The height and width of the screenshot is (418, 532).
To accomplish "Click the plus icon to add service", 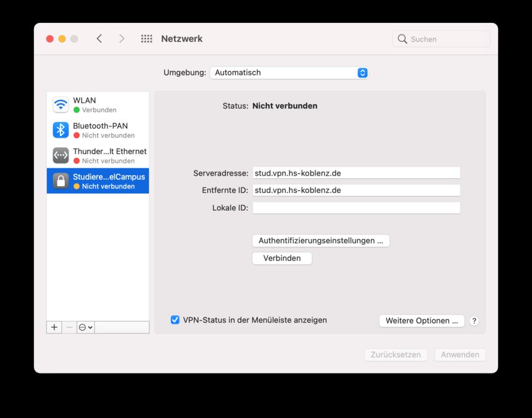I will 54,327.
